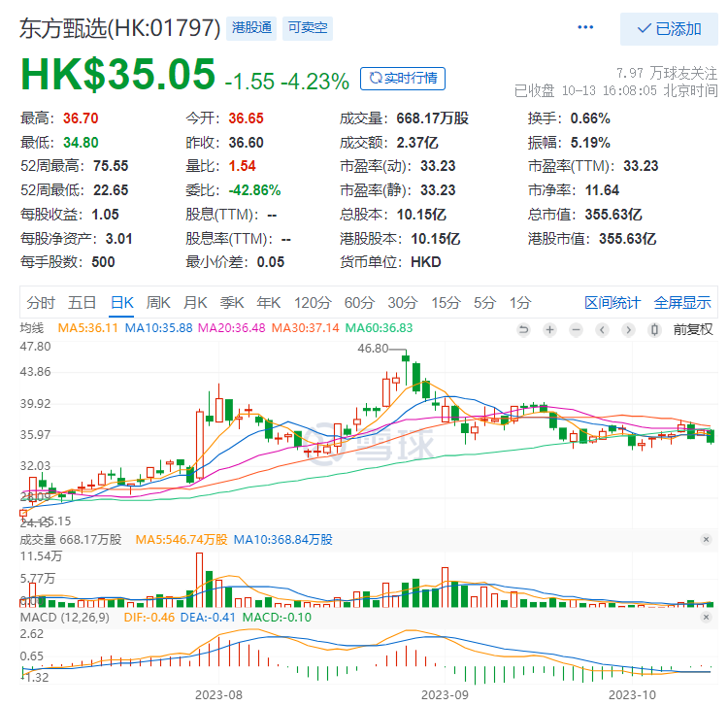728x706 pixels.
Task: Click the candlestick style icon
Action: [x=654, y=330]
